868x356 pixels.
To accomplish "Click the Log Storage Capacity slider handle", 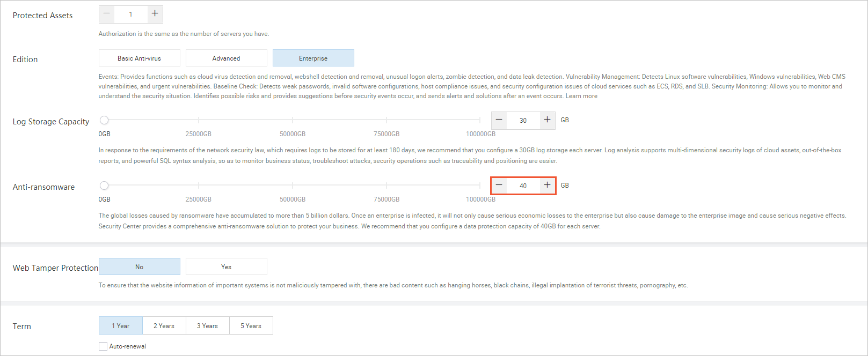I will [104, 120].
